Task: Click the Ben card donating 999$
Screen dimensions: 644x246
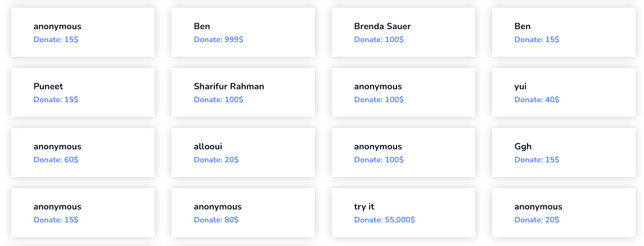Action: point(243,33)
